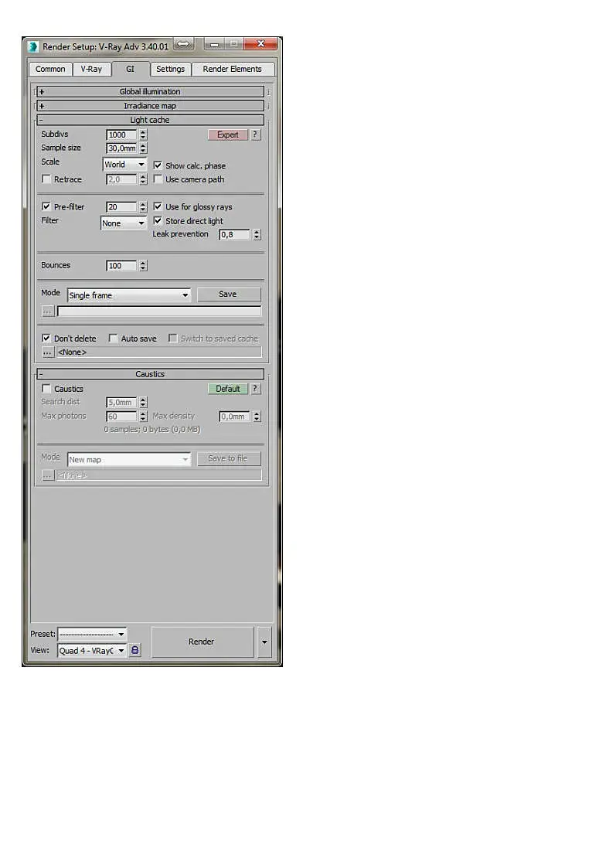Click the question mark help button beside Expert
616x868 pixels.
tap(254, 134)
